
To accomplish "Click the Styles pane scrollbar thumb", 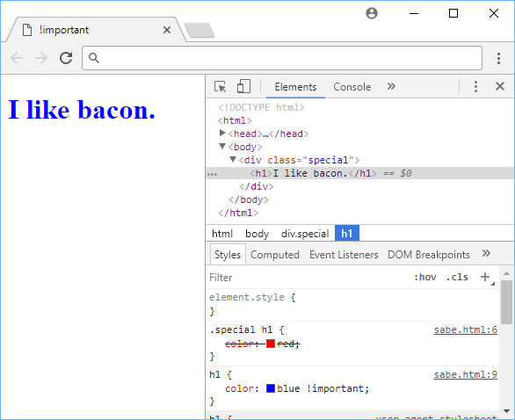I will pyautogui.click(x=506, y=302).
